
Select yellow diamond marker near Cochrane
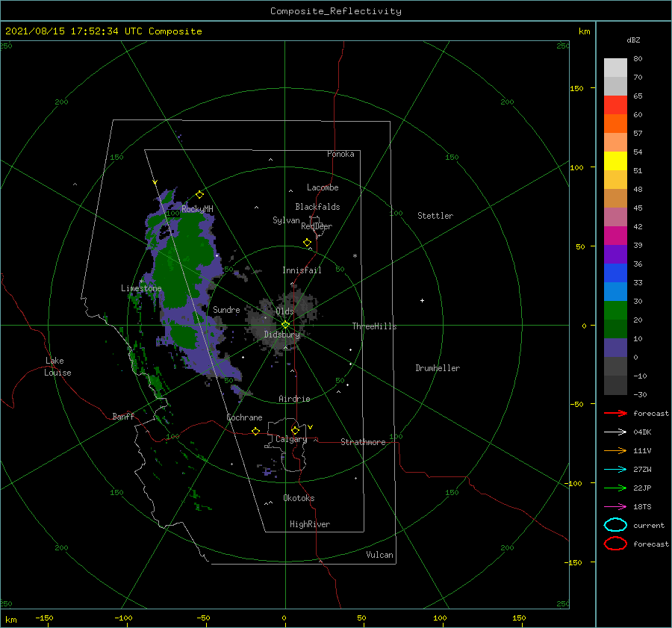(255, 431)
